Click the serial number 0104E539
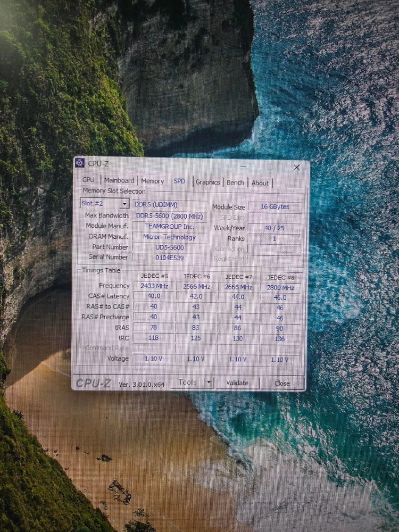 tap(169, 257)
